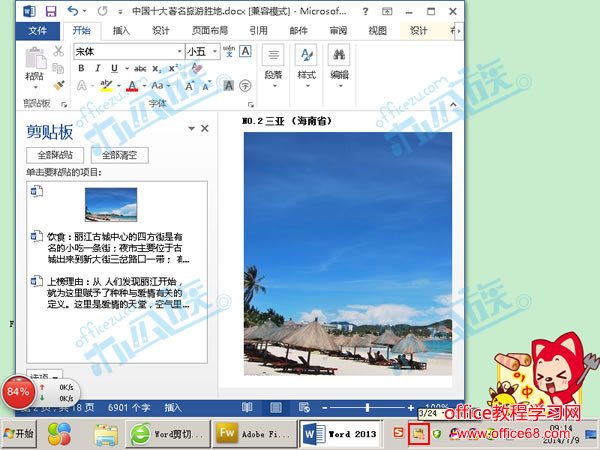The width and height of the screenshot is (600, 450).
Task: Close the 剪贴板 clipboard pane
Action: point(205,128)
